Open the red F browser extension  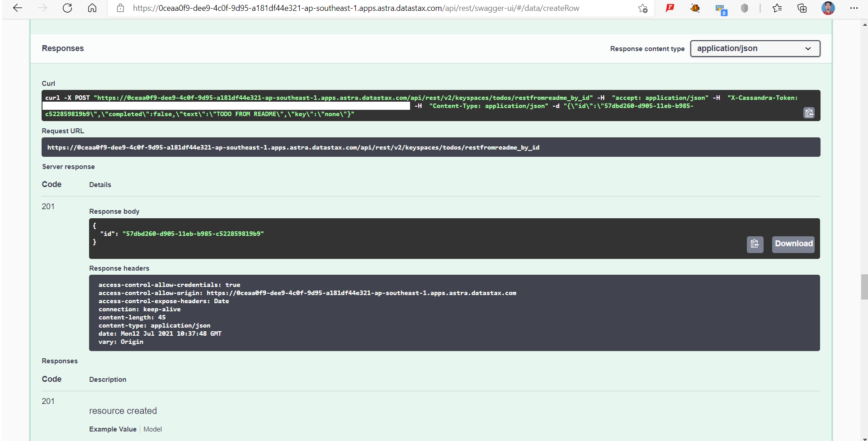tap(670, 8)
